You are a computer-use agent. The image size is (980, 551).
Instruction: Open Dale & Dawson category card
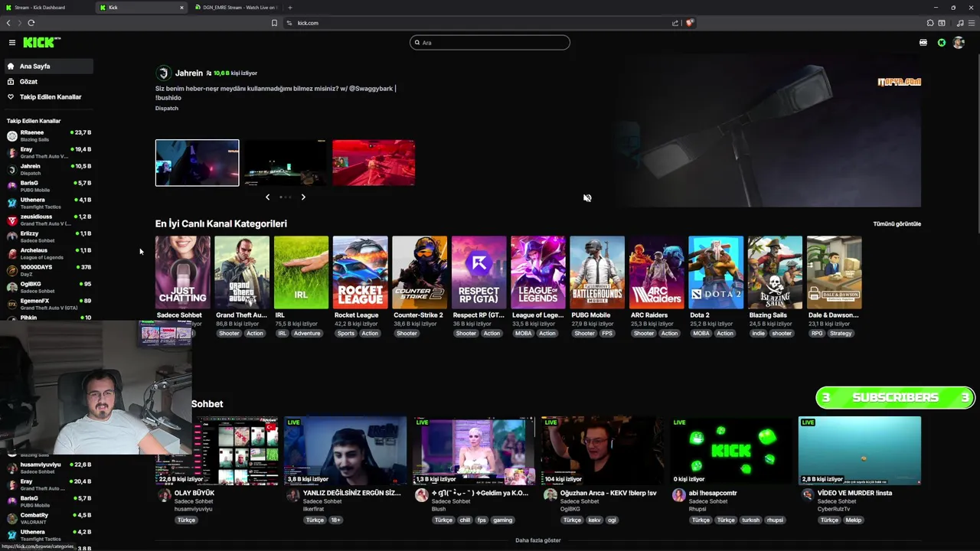834,272
